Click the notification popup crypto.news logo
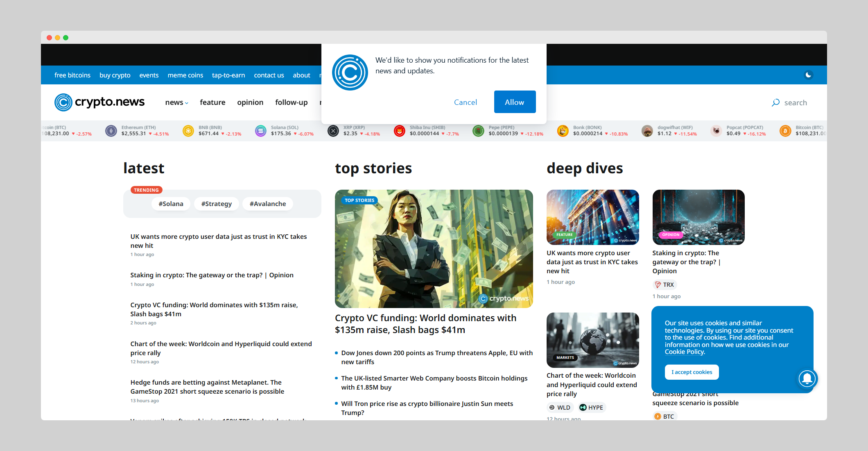The height and width of the screenshot is (451, 868). (x=350, y=73)
